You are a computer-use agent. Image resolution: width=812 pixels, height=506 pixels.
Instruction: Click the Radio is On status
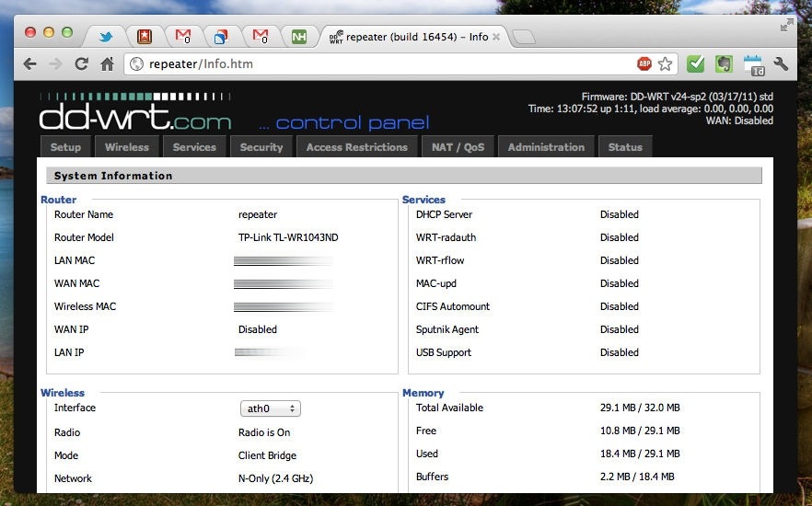(264, 432)
